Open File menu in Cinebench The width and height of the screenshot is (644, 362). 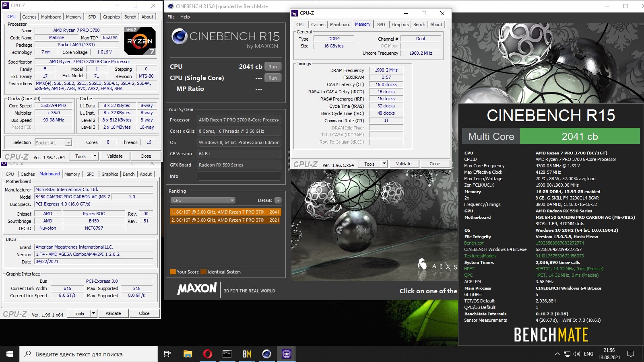171,17
